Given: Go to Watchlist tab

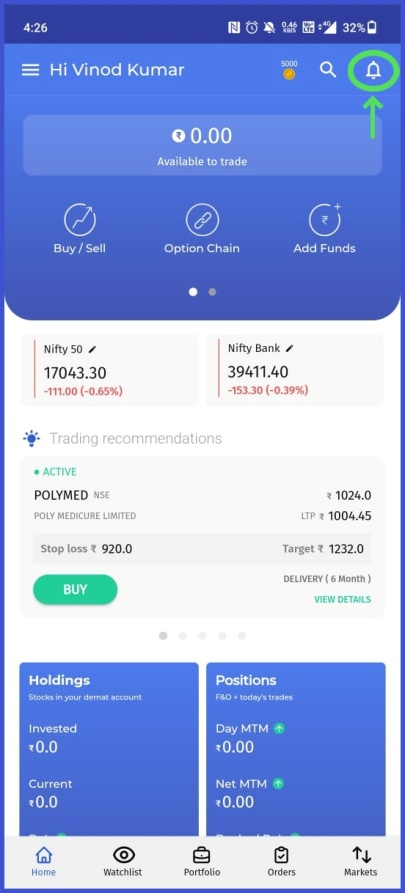Looking at the screenshot, I should 123,861.
